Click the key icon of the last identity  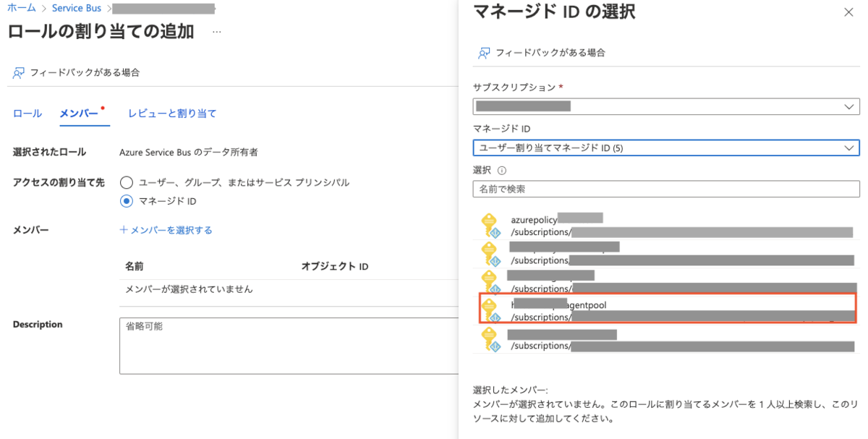[x=491, y=338]
